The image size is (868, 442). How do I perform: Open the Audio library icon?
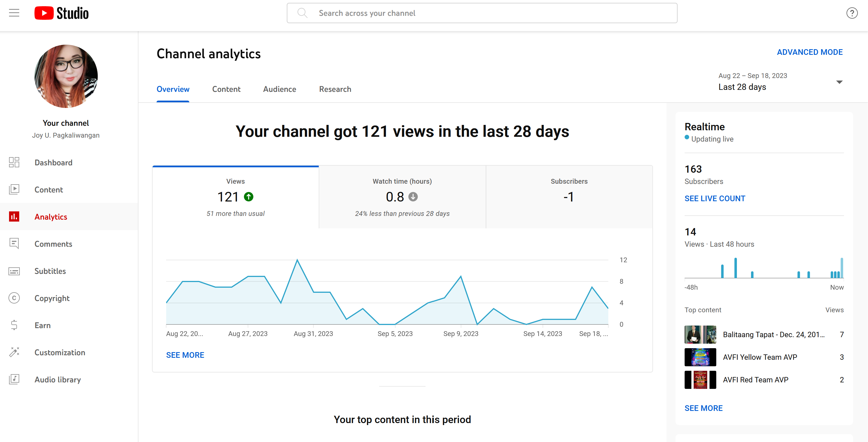pyautogui.click(x=14, y=379)
